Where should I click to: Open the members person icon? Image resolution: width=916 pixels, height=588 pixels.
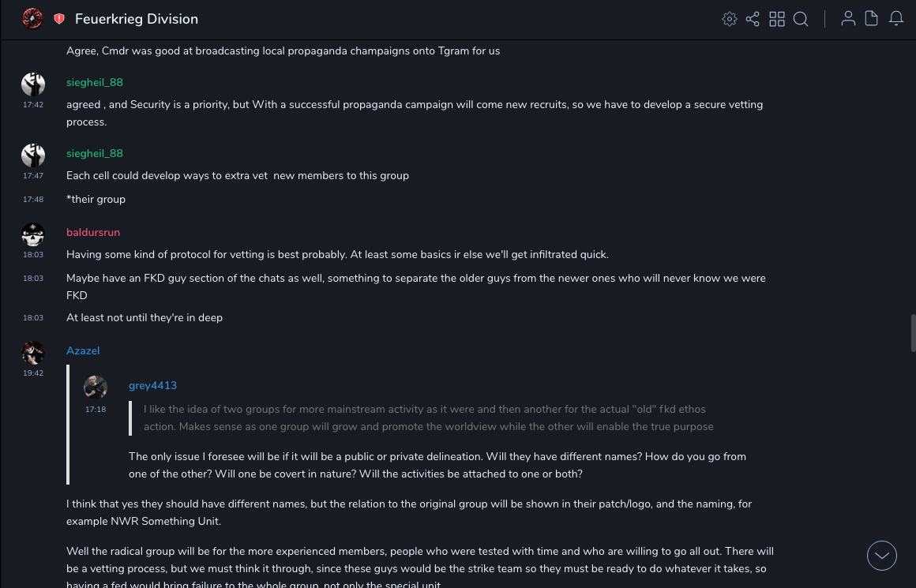pos(848,19)
